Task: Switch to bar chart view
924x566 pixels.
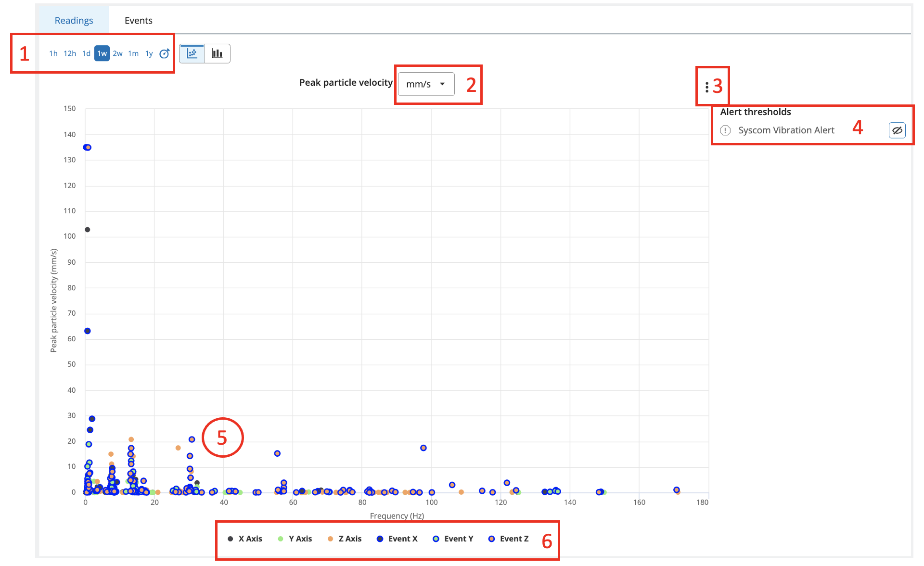Action: [218, 53]
